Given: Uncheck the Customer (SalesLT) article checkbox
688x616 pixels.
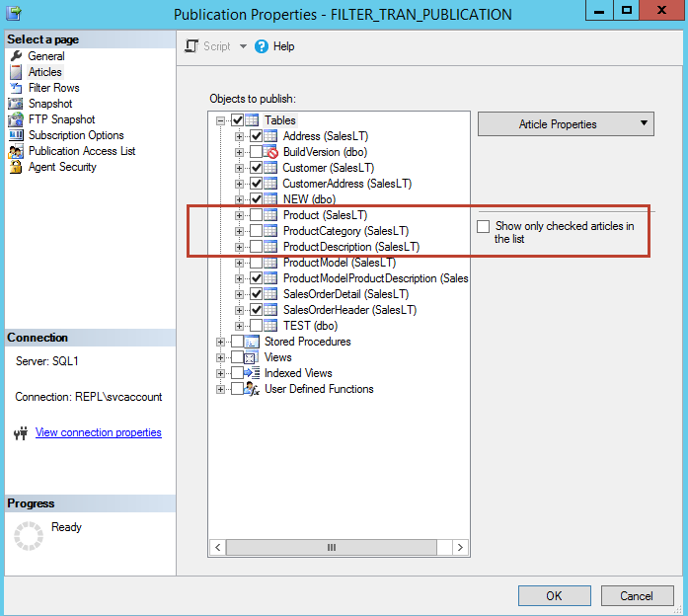Looking at the screenshot, I should pyautogui.click(x=256, y=168).
